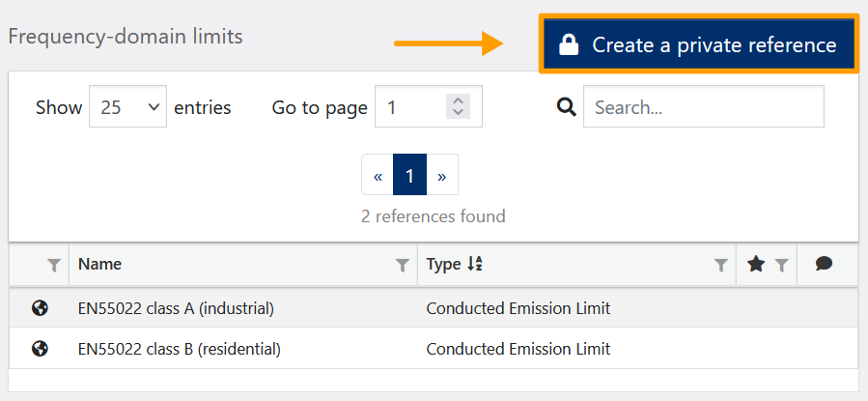Go to previous page with « button
Image resolution: width=868 pixels, height=401 pixels.
click(378, 176)
